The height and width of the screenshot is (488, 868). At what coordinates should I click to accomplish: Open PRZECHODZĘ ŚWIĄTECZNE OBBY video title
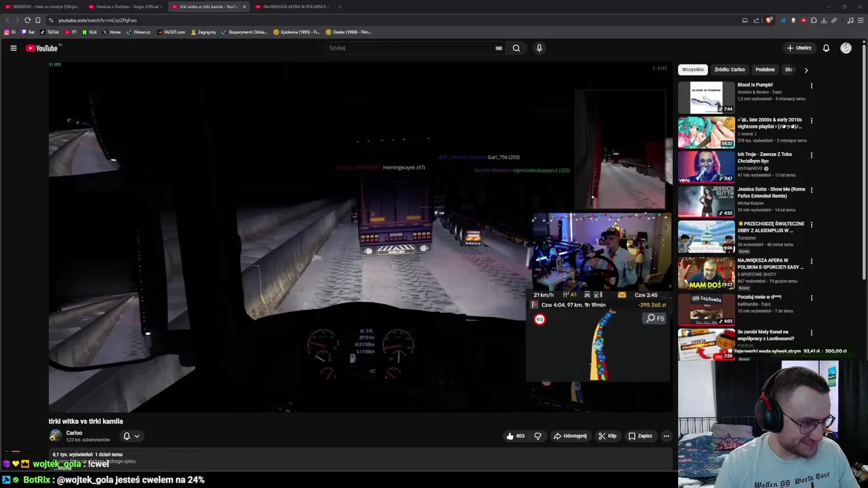771,227
